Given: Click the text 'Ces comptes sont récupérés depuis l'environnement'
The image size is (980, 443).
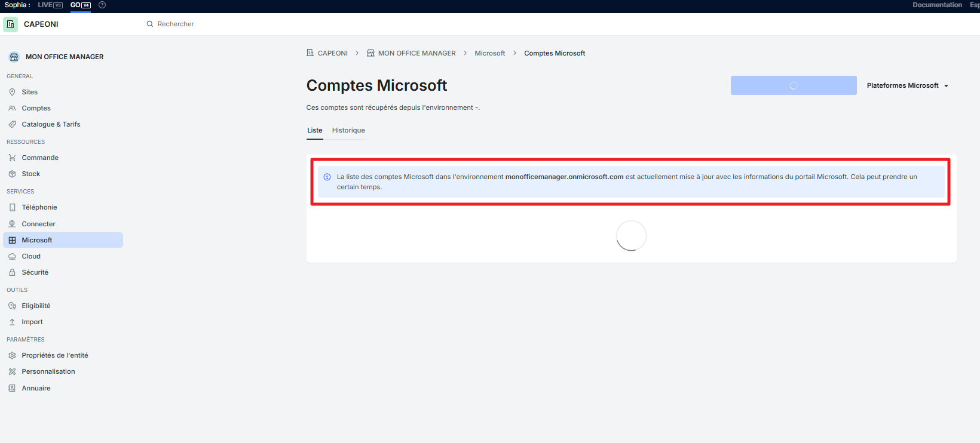Looking at the screenshot, I should pyautogui.click(x=390, y=107).
